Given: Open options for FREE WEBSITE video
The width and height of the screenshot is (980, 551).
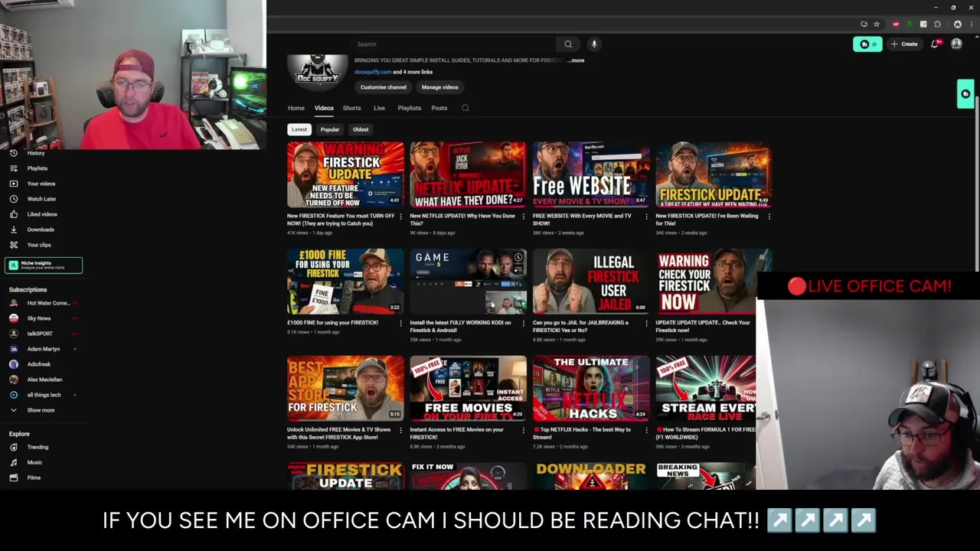Looking at the screenshot, I should 646,217.
